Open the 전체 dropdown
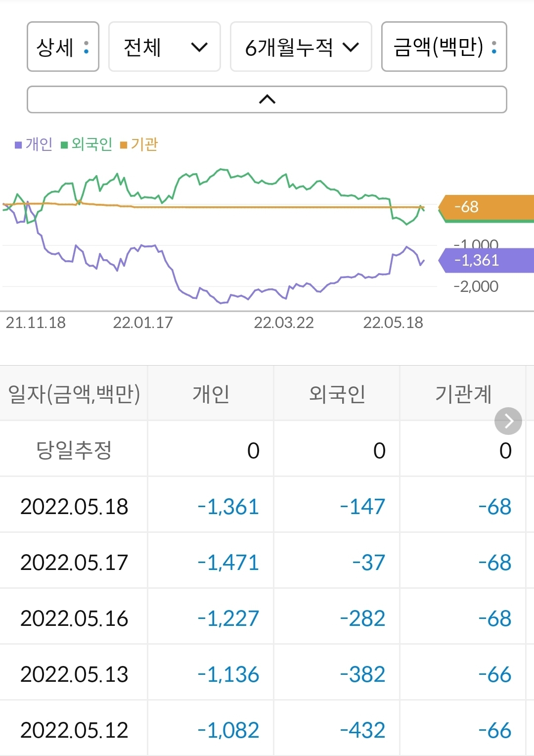Screen dimensions: 534x756 point(164,47)
